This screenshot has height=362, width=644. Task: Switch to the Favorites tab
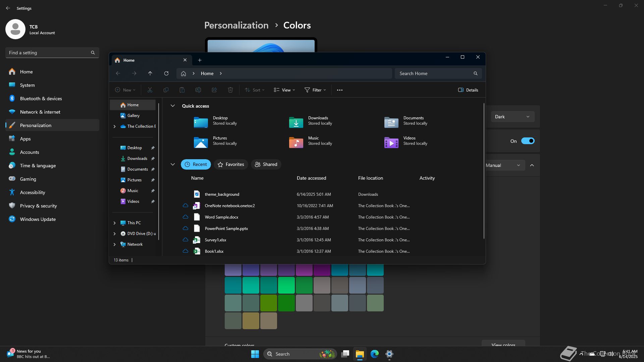click(231, 165)
